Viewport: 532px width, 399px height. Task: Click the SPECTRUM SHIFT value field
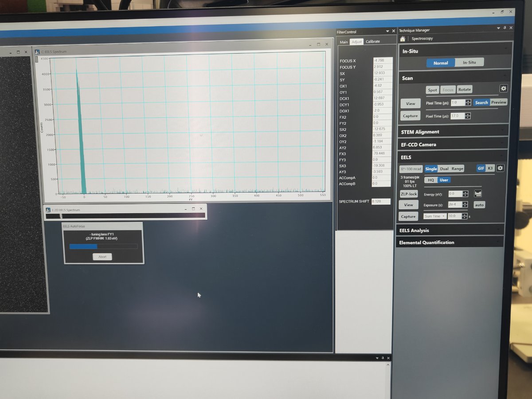pyautogui.click(x=381, y=202)
